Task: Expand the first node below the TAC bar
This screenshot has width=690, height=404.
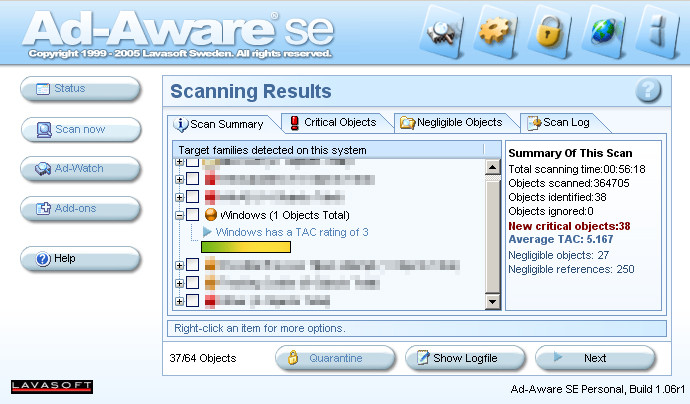Action: point(179,265)
